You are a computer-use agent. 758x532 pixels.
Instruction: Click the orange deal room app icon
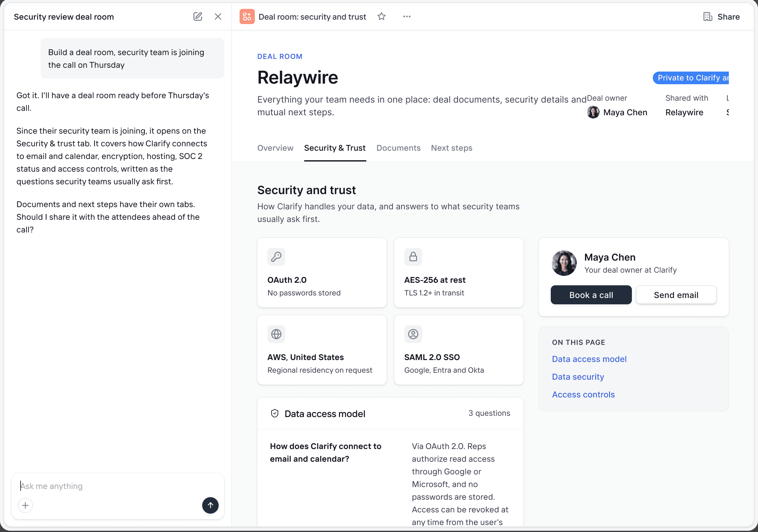[x=247, y=16]
